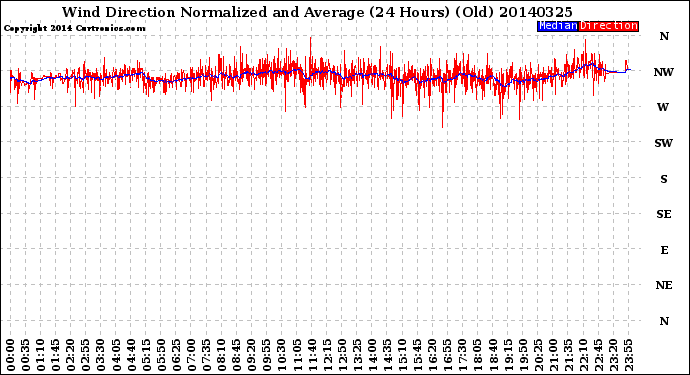
Task: Click the W axis label
Action: [663, 107]
